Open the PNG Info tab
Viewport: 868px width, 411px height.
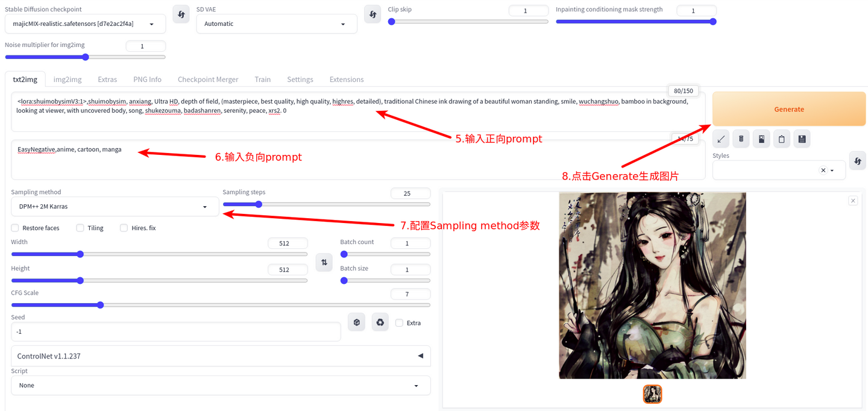[148, 80]
